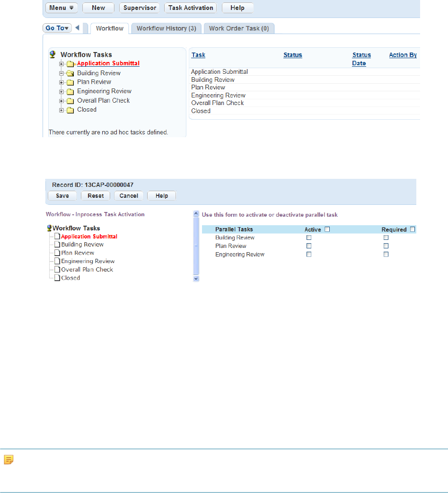This screenshot has height=493, width=448.
Task: Click Application Submittal document icon
Action: pyautogui.click(x=57, y=236)
